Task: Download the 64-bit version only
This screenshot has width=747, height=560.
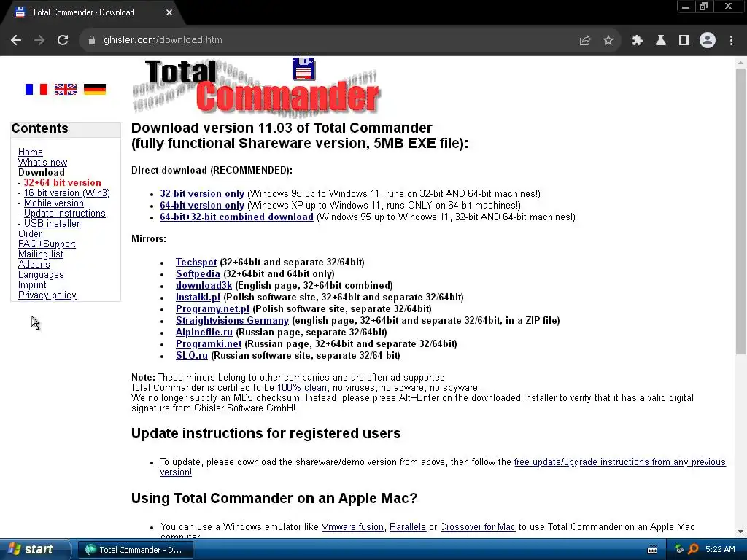Action: click(x=202, y=205)
